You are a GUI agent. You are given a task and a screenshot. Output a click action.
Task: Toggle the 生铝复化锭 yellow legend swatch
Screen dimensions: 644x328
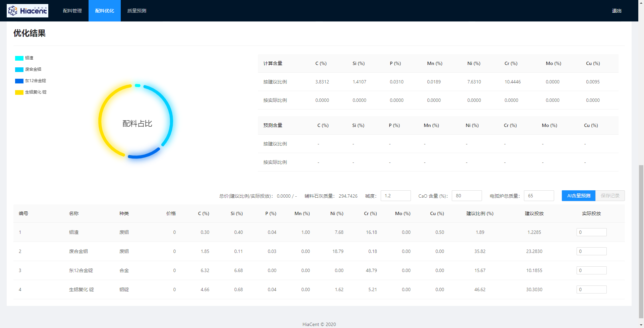click(x=19, y=92)
